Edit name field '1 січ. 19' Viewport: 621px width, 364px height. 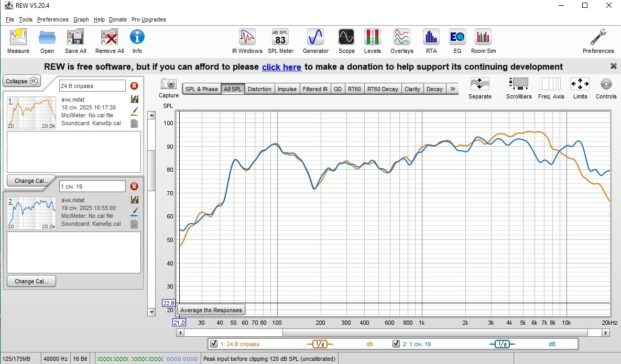(92, 186)
